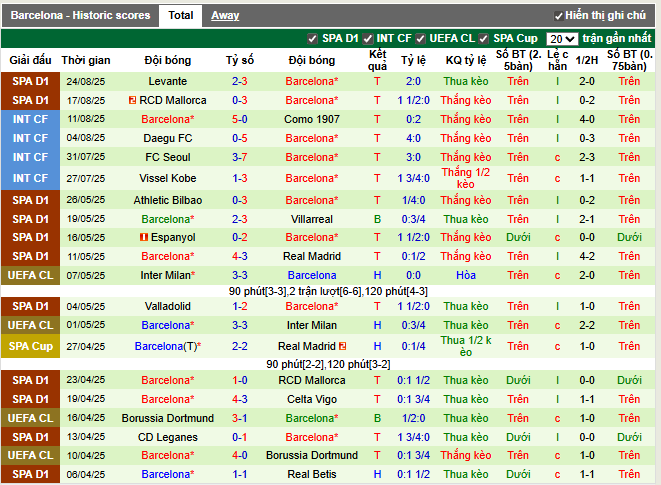Image resolution: width=661 pixels, height=485 pixels.
Task: Click Dưới over/under on Espanyol row
Action: coord(518,237)
